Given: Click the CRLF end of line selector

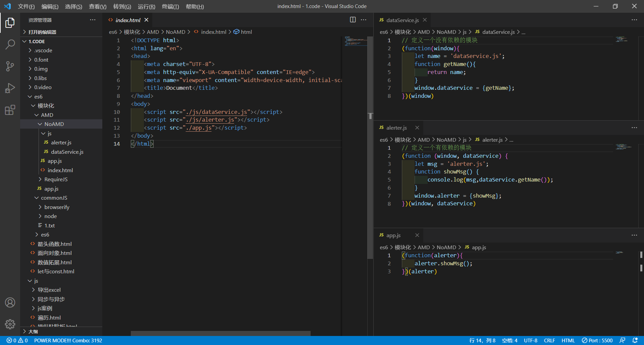Looking at the screenshot, I should pos(549,340).
